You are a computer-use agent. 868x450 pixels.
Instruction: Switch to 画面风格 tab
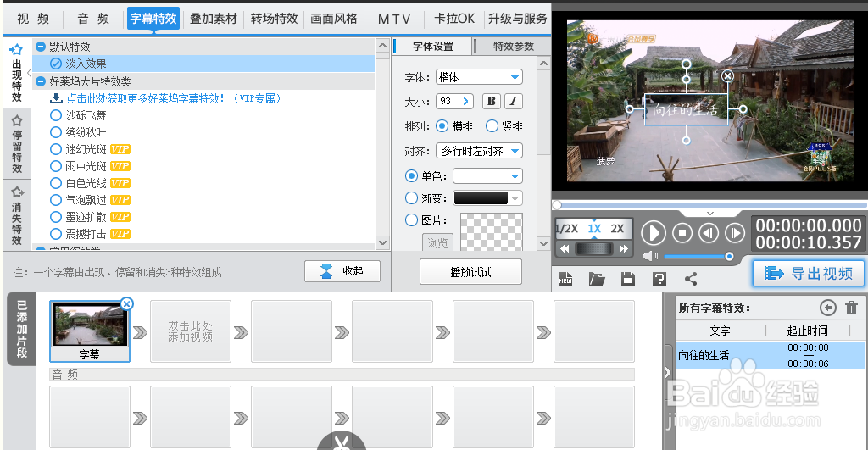pyautogui.click(x=334, y=19)
